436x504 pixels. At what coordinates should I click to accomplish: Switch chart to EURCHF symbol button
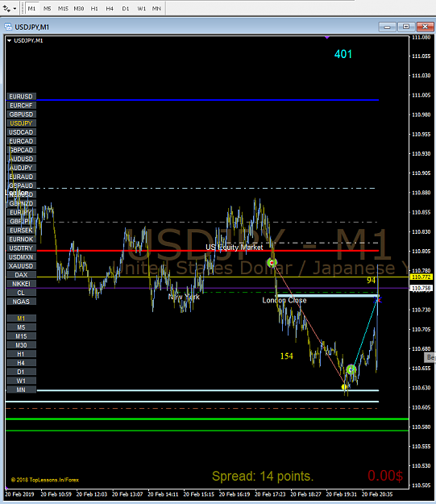click(21, 106)
